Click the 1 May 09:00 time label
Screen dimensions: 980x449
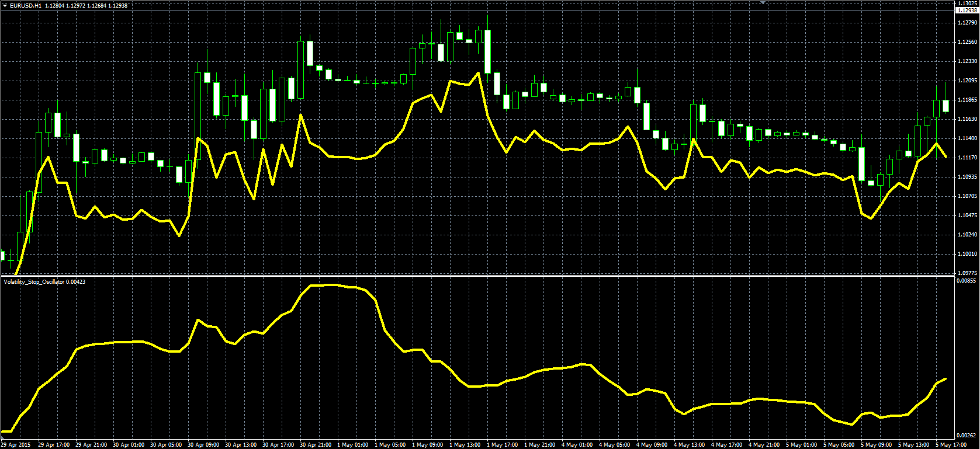click(x=428, y=445)
